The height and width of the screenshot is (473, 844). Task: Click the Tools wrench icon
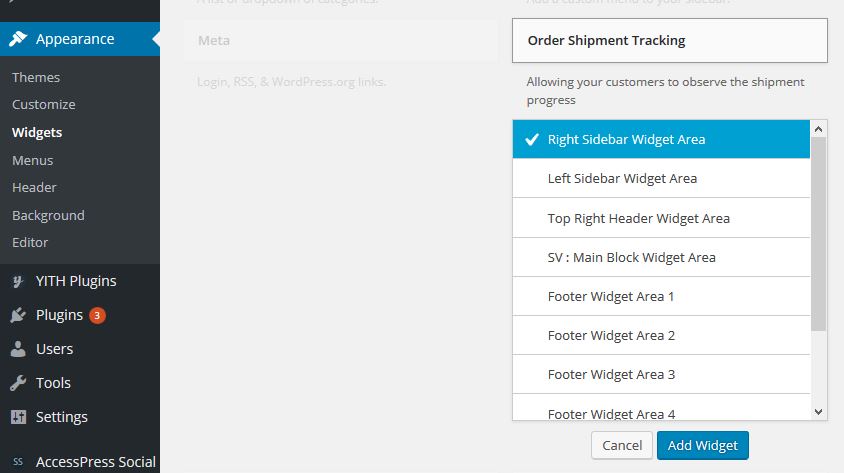18,383
